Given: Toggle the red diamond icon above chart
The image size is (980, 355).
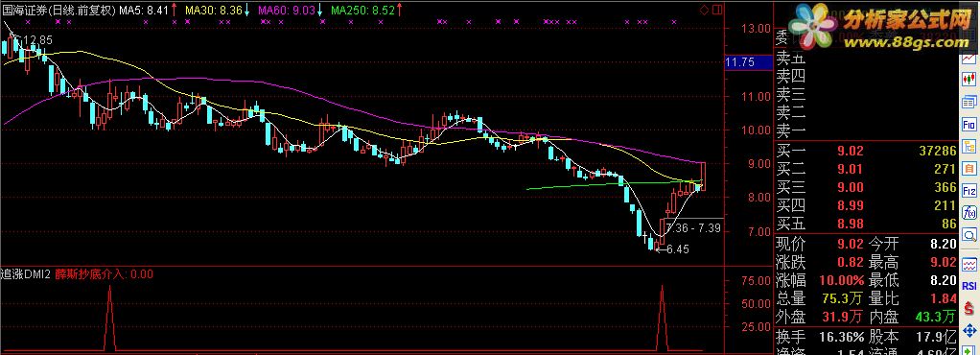Looking at the screenshot, I should point(704,10).
